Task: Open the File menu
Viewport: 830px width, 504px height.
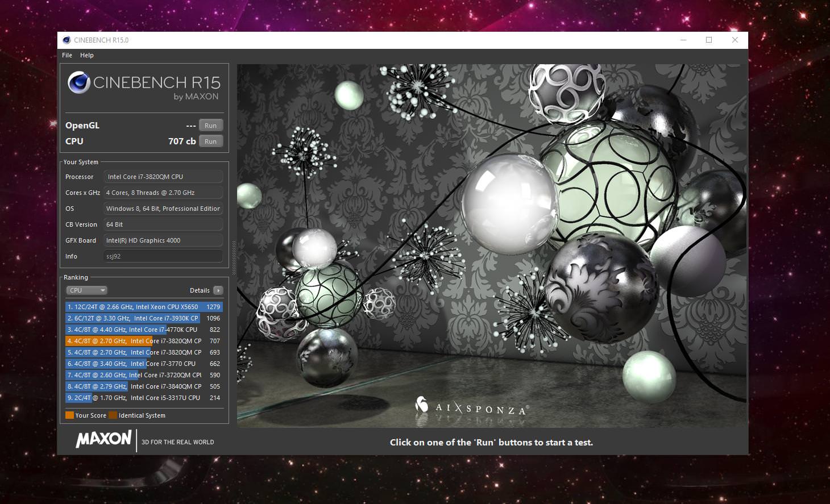Action: coord(67,55)
